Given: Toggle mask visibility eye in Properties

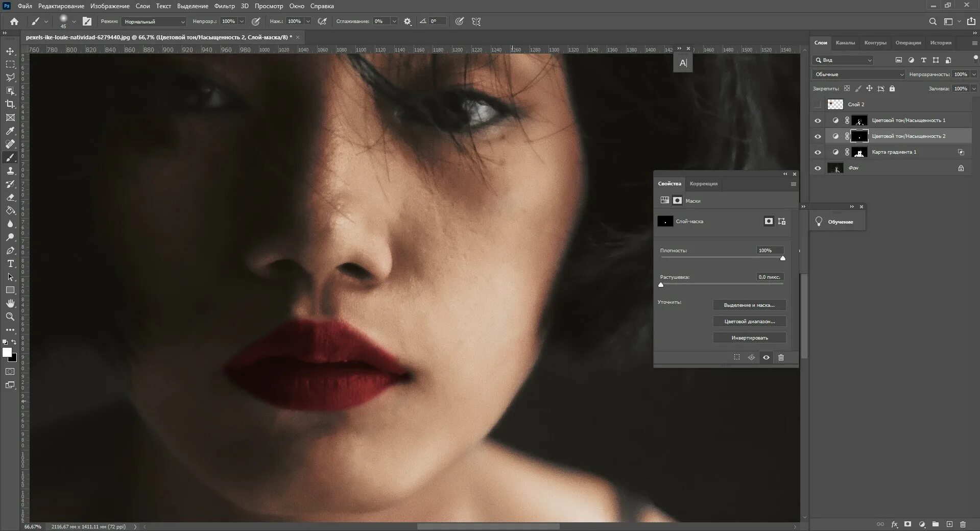Looking at the screenshot, I should point(766,357).
